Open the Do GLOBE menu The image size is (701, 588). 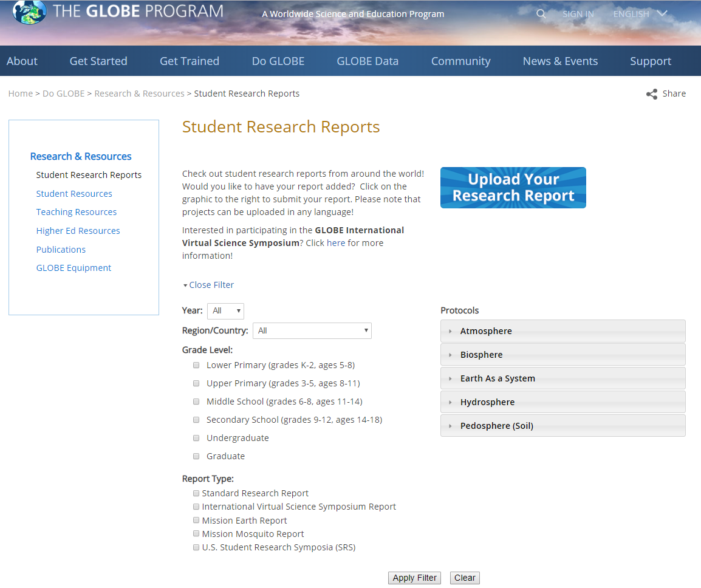pyautogui.click(x=278, y=61)
